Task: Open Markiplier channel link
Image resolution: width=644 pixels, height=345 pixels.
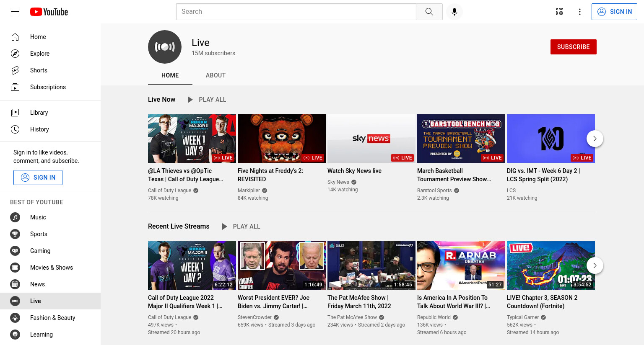Action: coord(249,191)
